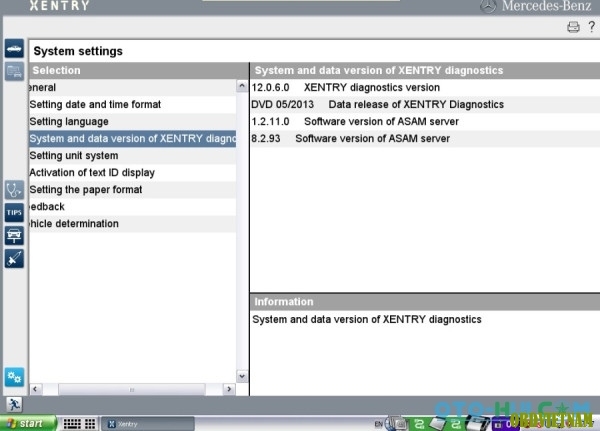The image size is (600, 431).
Task: Select Setting language entry
Action: click(132, 122)
